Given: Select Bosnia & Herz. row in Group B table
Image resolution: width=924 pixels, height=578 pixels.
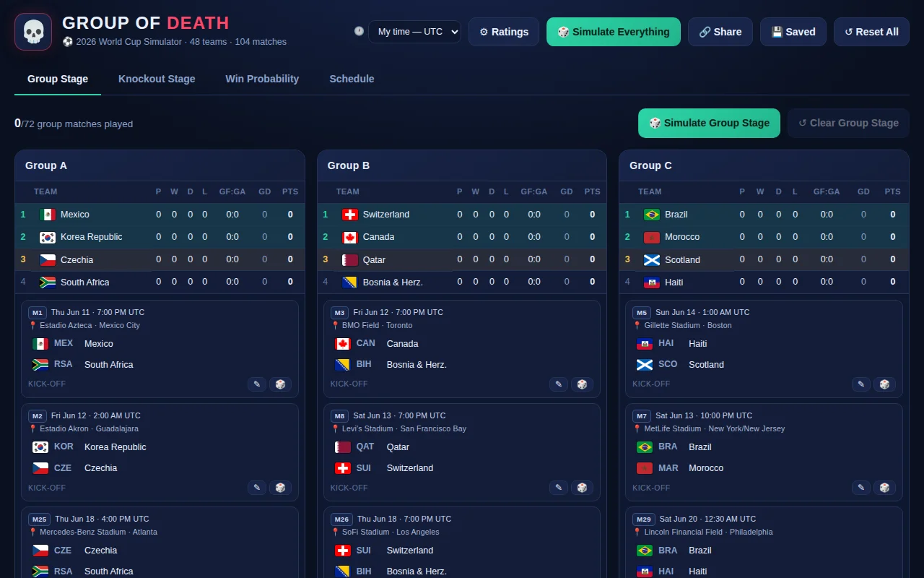Looking at the screenshot, I should click(462, 282).
